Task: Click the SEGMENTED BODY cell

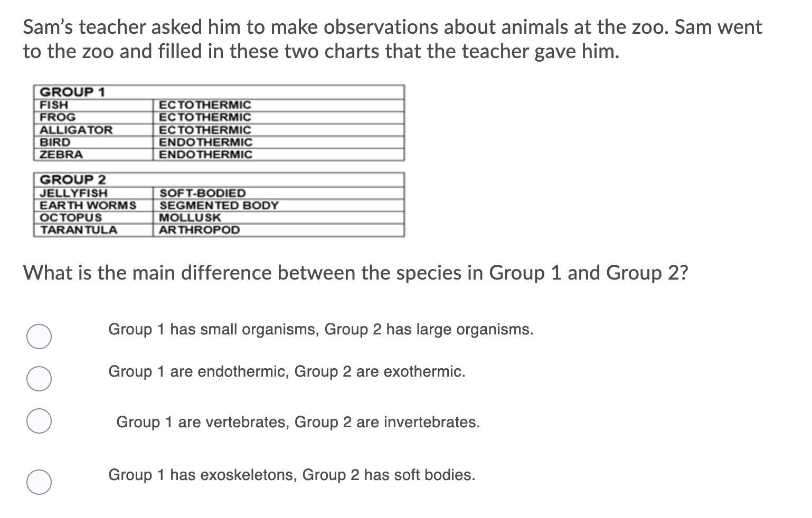Action: tap(279, 205)
